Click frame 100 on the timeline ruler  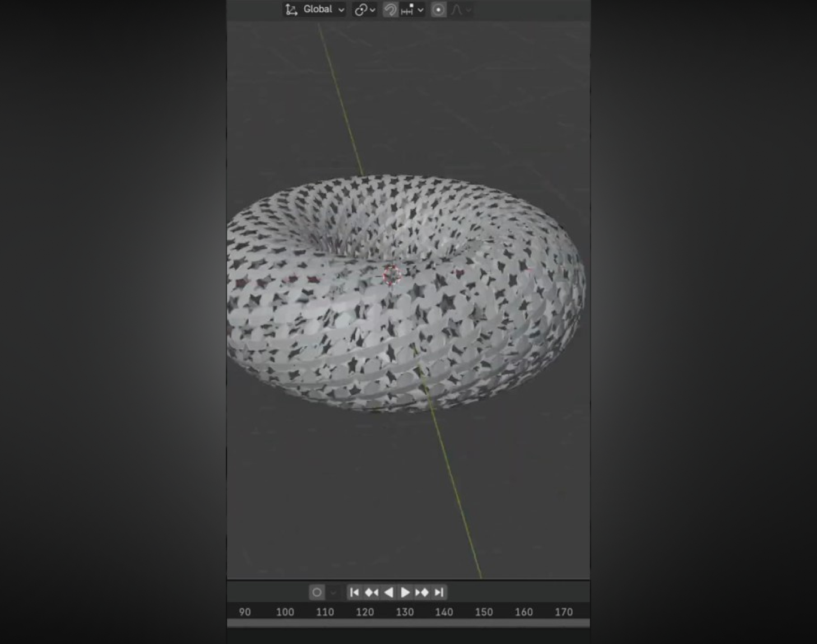(285, 612)
